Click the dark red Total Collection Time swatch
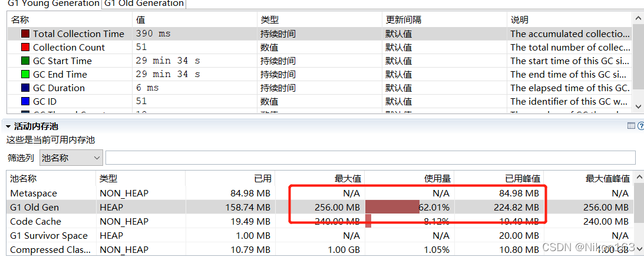644x257 pixels. (x=25, y=34)
